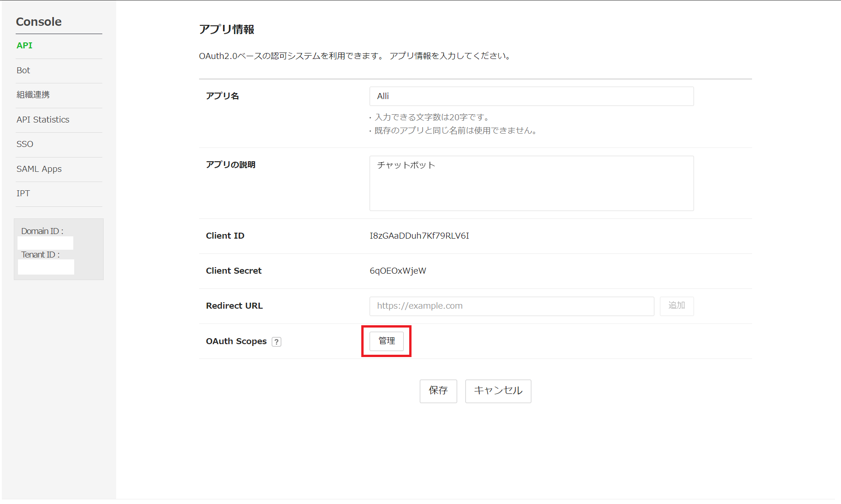Open API Statistics from the sidebar
This screenshot has height=504, width=841.
[x=43, y=120]
